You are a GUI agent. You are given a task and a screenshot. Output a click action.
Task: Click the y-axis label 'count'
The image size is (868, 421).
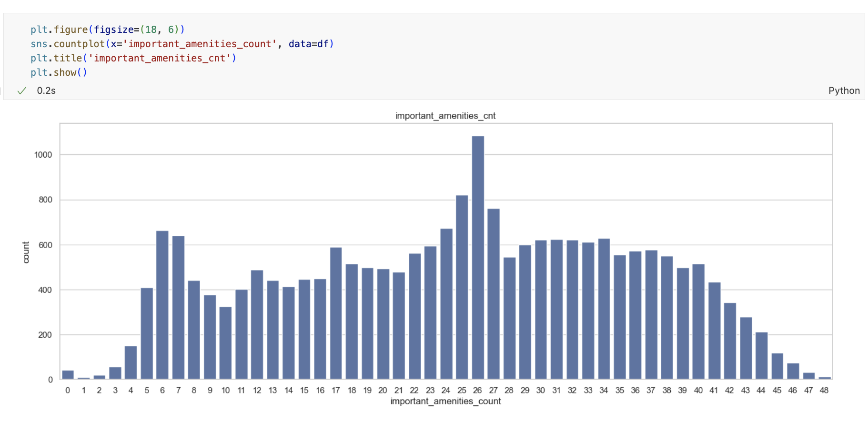(26, 252)
